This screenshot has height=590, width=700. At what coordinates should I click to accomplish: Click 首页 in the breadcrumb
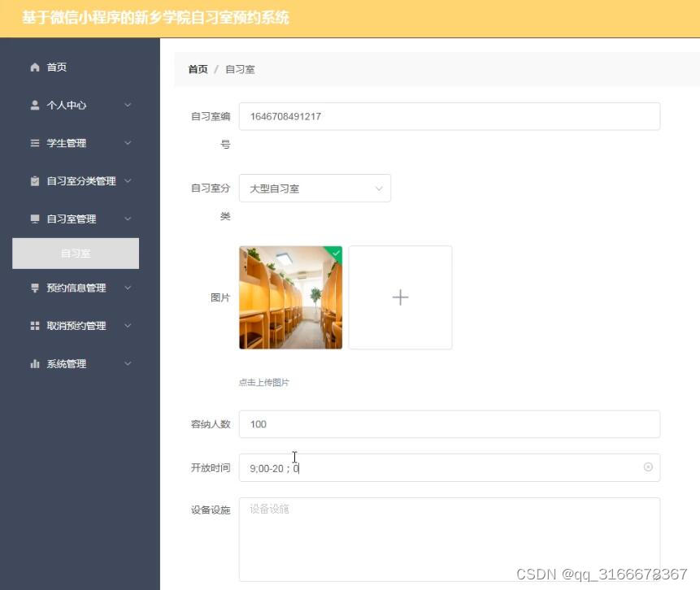click(x=197, y=69)
